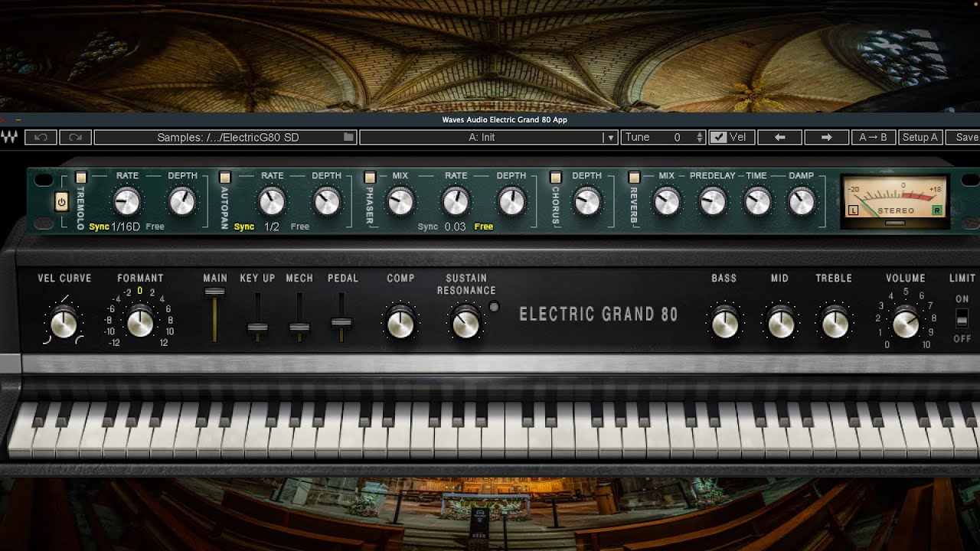Viewport: 980px width, 551px height.
Task: Click the Phaser Mix knob
Action: pyautogui.click(x=400, y=202)
